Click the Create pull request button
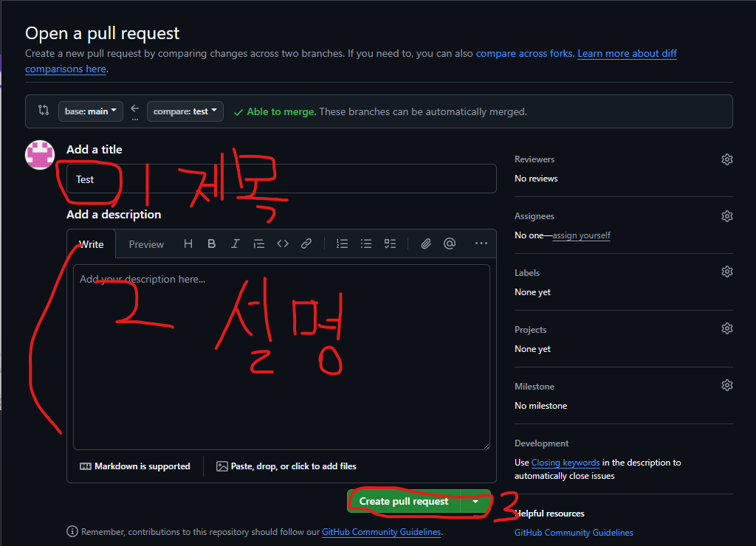Image resolution: width=756 pixels, height=546 pixels. 404,501
